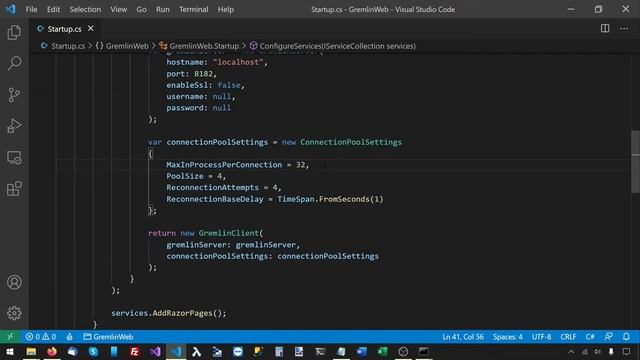The image size is (640, 360).
Task: Open the Selection menu
Action: pyautogui.click(x=85, y=9)
